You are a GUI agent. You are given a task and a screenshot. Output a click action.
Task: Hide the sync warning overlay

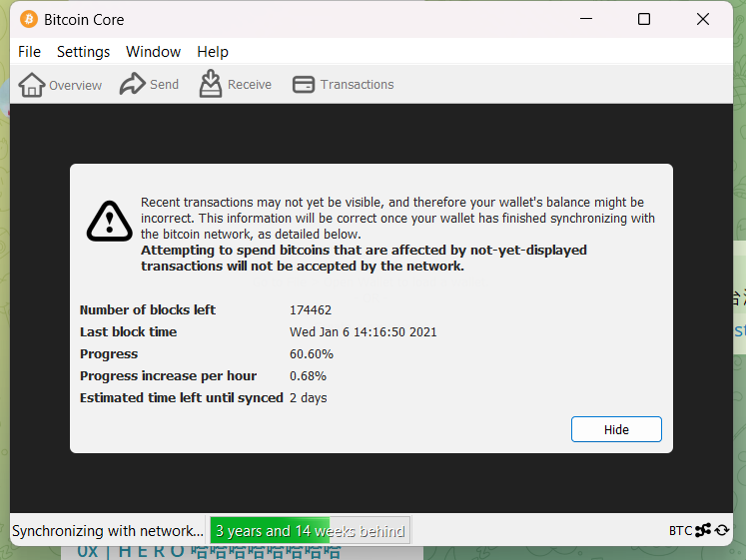(x=616, y=429)
